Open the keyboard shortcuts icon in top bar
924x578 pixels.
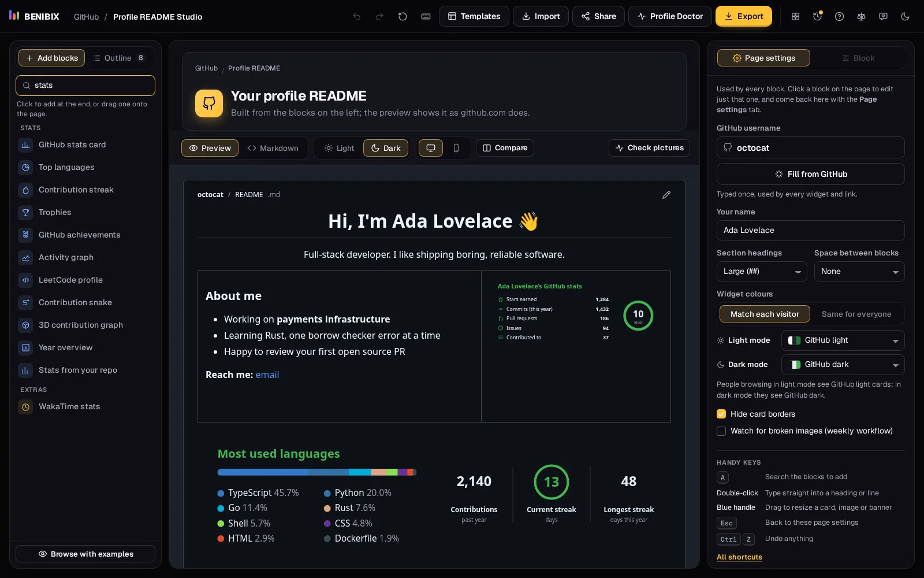(x=426, y=17)
